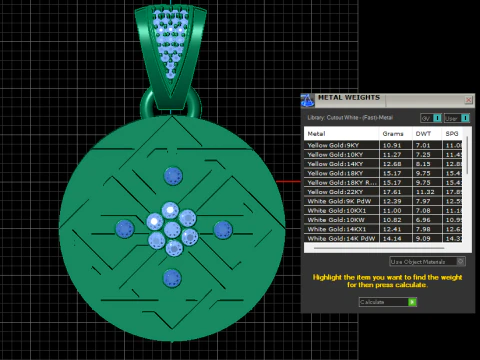480x360 pixels.
Task: Toggle the GV switch
Action: (x=431, y=118)
